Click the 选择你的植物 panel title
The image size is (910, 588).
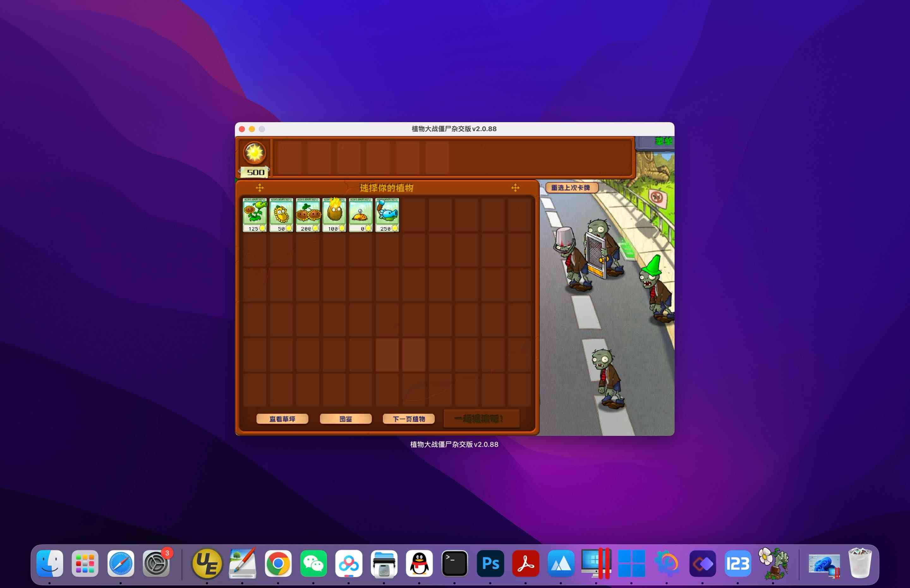point(387,188)
